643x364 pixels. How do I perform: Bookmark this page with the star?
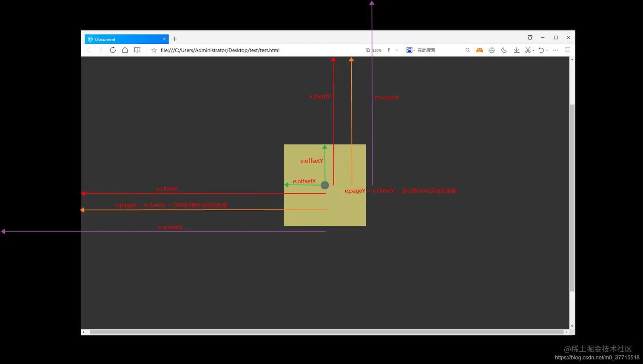154,50
